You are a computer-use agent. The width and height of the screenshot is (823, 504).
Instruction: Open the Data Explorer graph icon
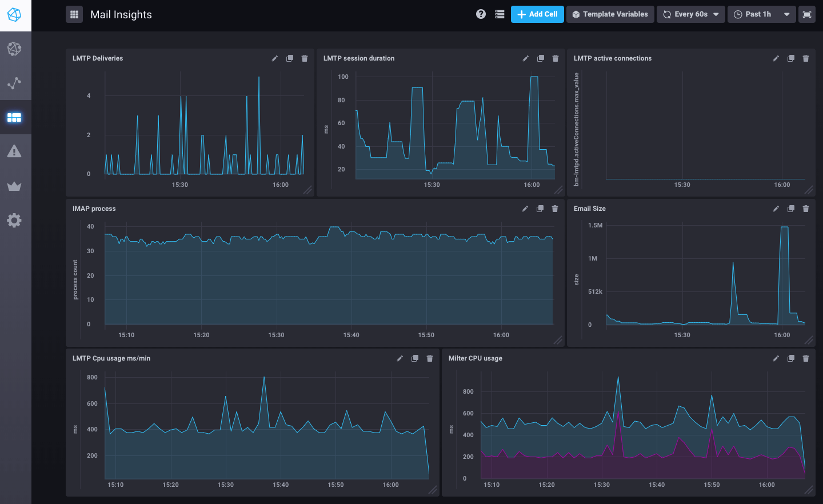point(14,83)
